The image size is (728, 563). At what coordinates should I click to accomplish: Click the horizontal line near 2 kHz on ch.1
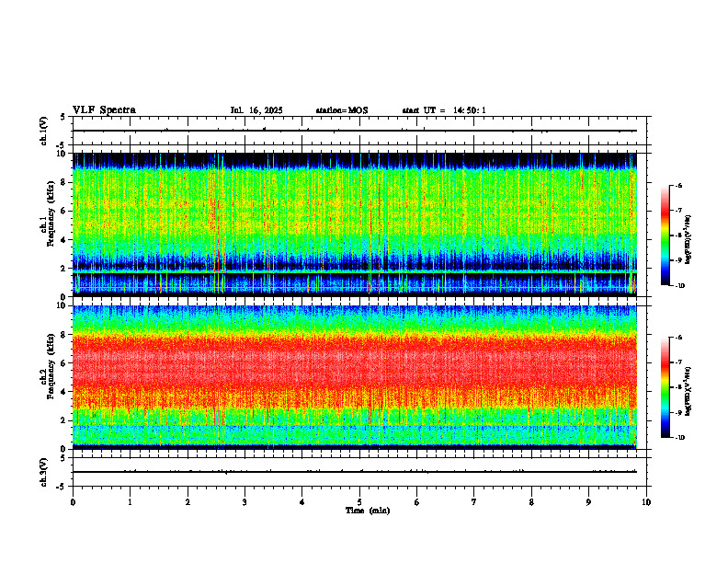tap(355, 271)
